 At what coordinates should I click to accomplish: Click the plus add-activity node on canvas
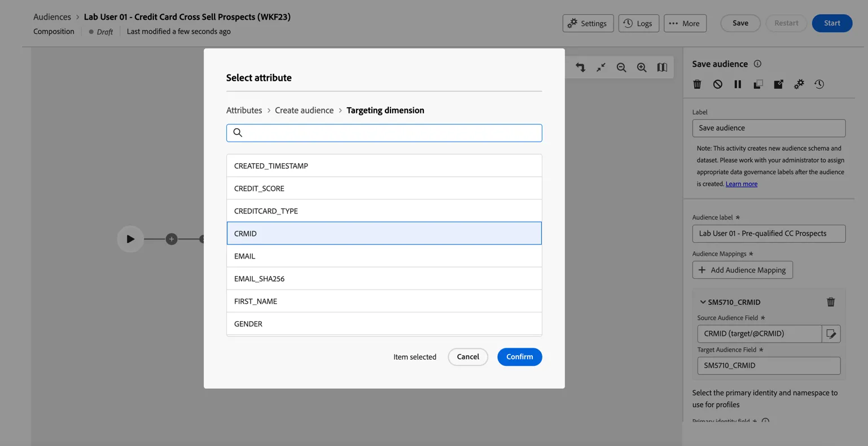(172, 239)
